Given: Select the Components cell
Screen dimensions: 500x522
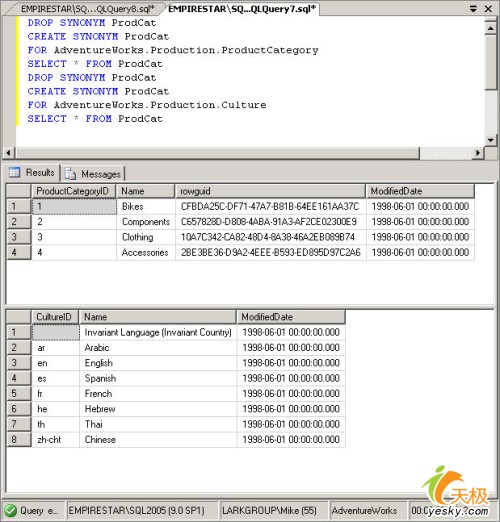Looking at the screenshot, I should click(146, 222).
